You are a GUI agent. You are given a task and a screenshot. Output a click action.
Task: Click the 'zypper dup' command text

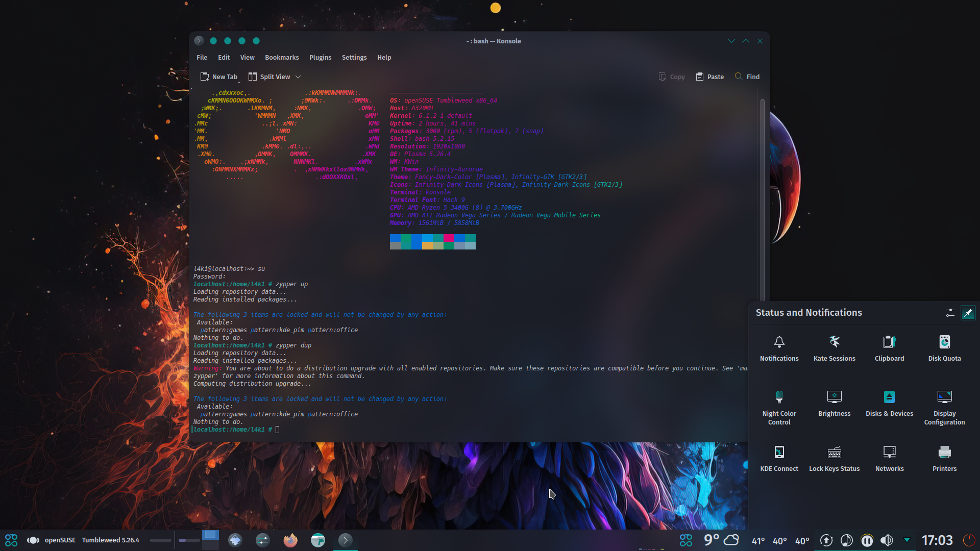[293, 345]
